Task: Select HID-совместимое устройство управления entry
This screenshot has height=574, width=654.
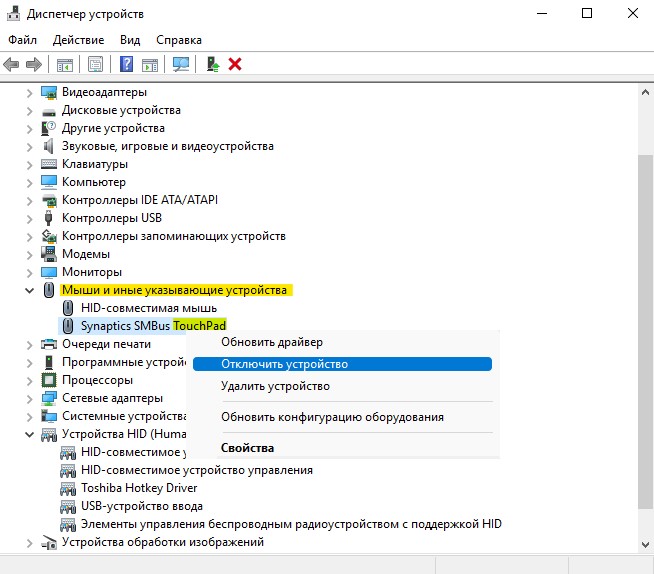Action: (x=197, y=470)
